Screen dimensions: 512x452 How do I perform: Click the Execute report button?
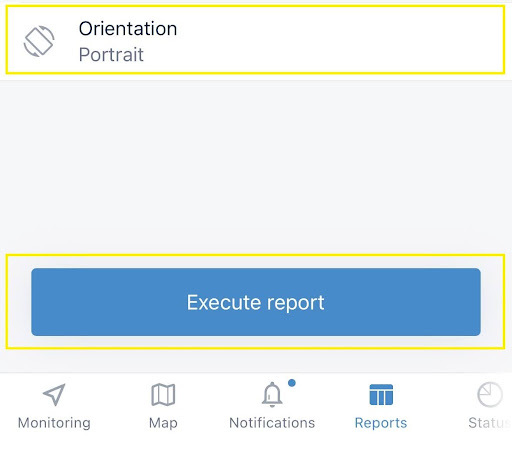pos(256,302)
